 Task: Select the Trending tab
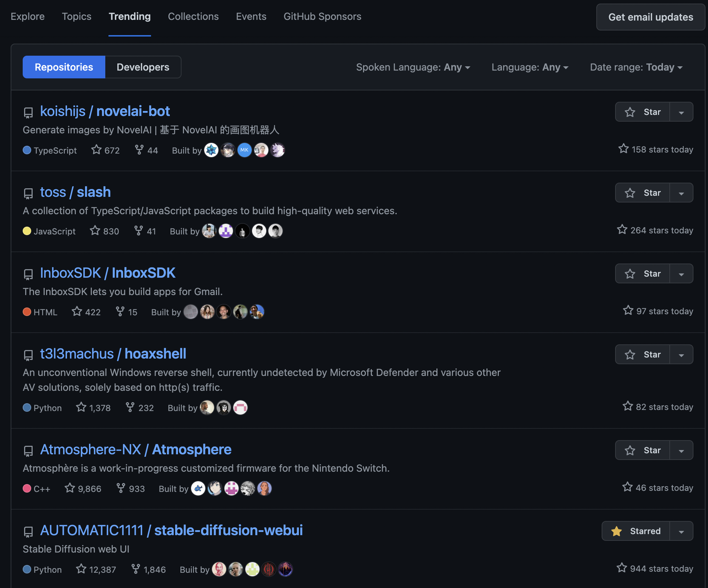130,16
